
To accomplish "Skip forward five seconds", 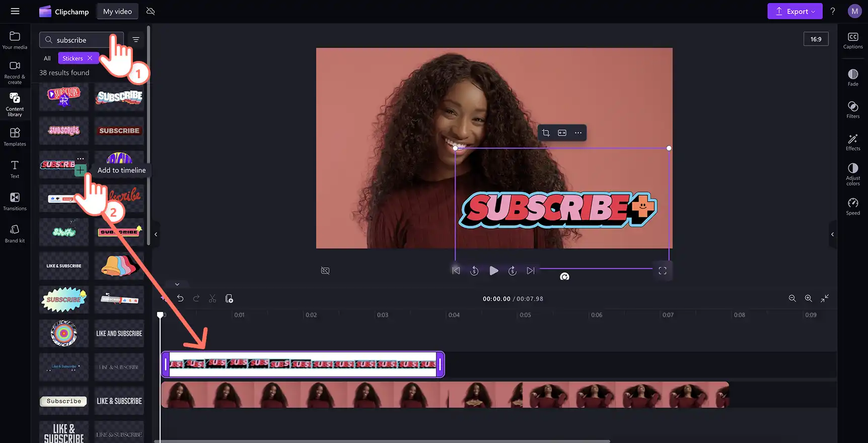I will click(x=513, y=271).
